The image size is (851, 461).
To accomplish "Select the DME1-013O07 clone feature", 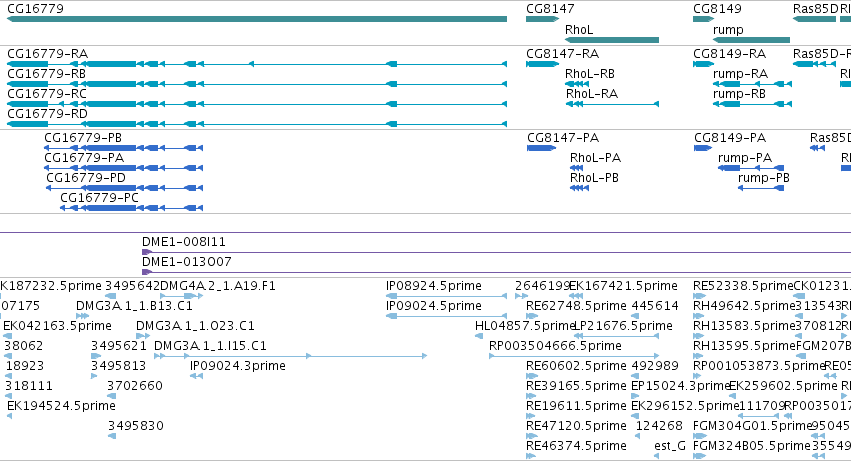I will pyautogui.click(x=496, y=272).
